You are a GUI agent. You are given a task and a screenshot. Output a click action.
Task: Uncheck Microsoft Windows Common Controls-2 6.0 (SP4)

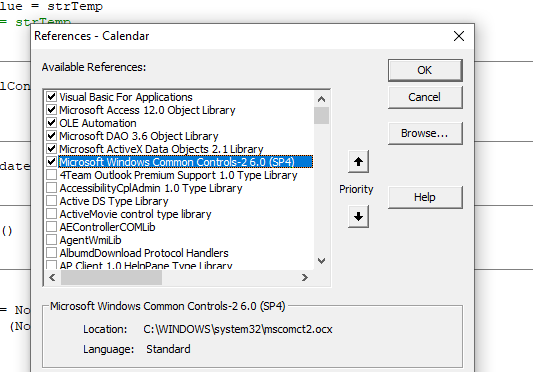(51, 162)
